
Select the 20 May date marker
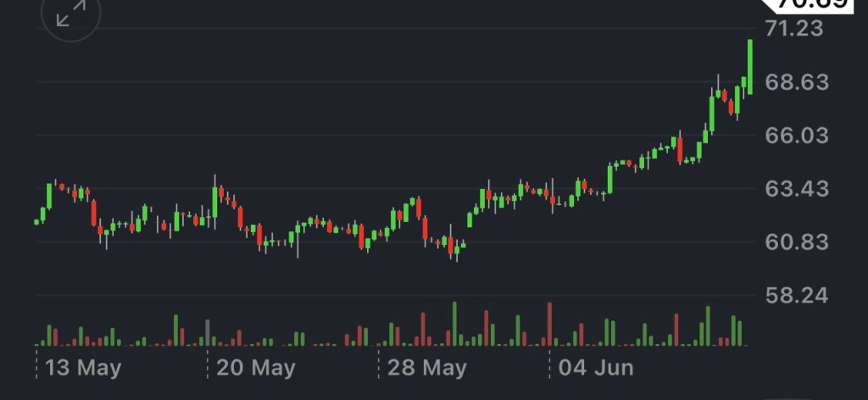pos(255,368)
